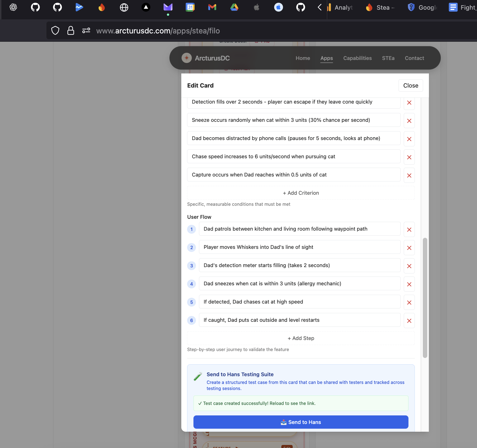477x448 pixels.
Task: Delete step 2 'Player moves Whiskers'
Action: 409,248
